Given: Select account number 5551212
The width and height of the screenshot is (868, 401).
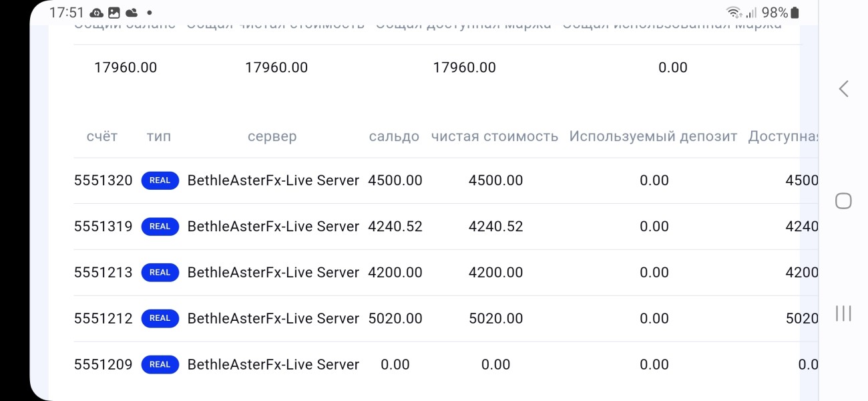Looking at the screenshot, I should click(x=103, y=318).
